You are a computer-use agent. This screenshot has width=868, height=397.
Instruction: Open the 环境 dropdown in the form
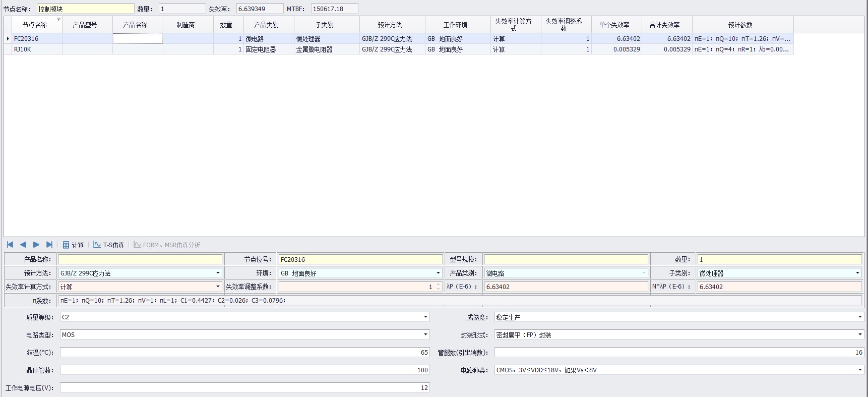click(x=438, y=273)
